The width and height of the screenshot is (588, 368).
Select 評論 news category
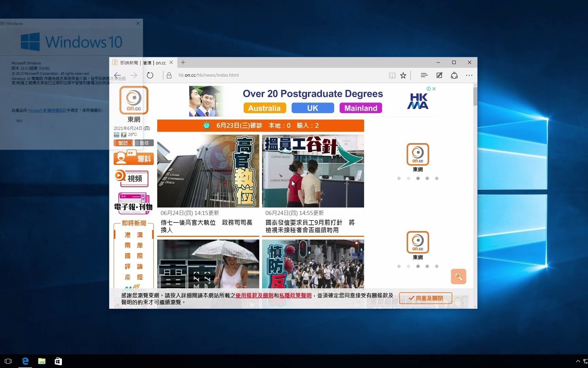tap(134, 266)
